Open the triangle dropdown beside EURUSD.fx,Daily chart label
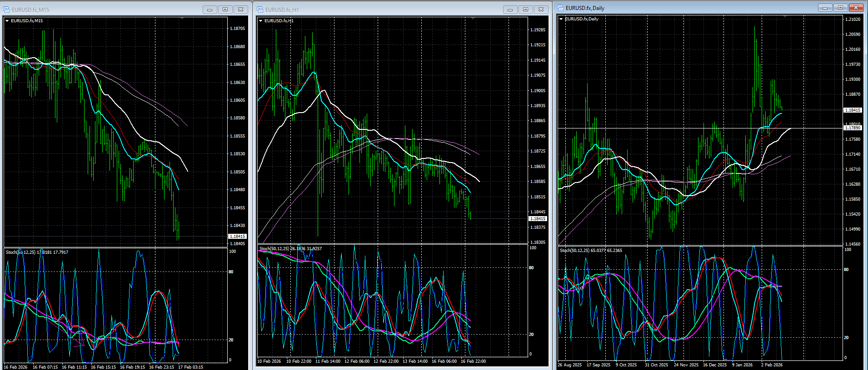The image size is (868, 370). [x=561, y=19]
